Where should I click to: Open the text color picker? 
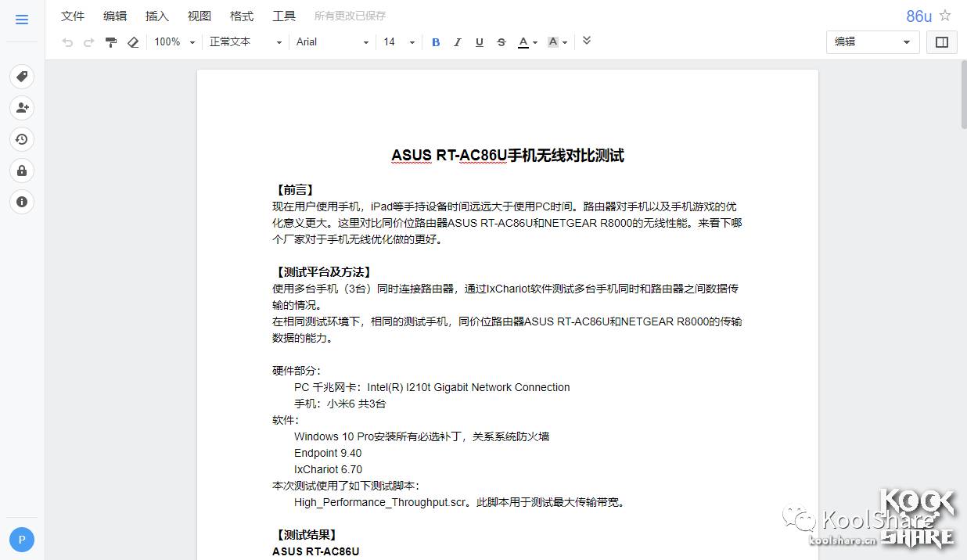pyautogui.click(x=528, y=42)
